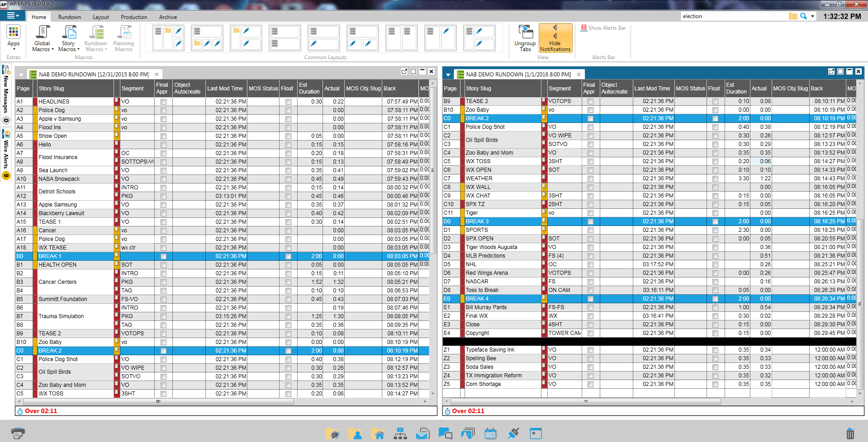Open search options dropdown arrow

click(x=812, y=16)
